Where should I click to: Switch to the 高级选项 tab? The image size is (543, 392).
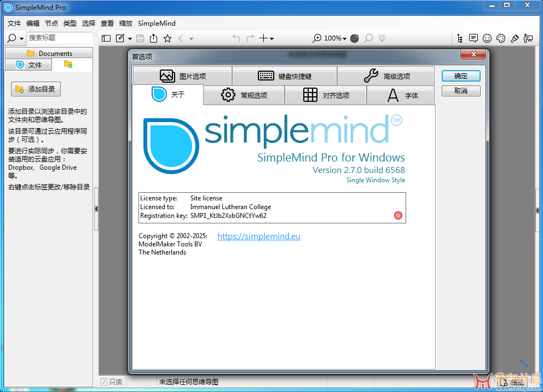point(386,76)
